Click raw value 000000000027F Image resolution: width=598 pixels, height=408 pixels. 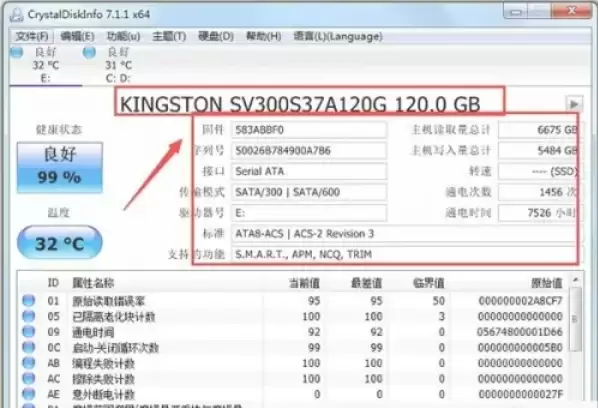pyautogui.click(x=521, y=394)
